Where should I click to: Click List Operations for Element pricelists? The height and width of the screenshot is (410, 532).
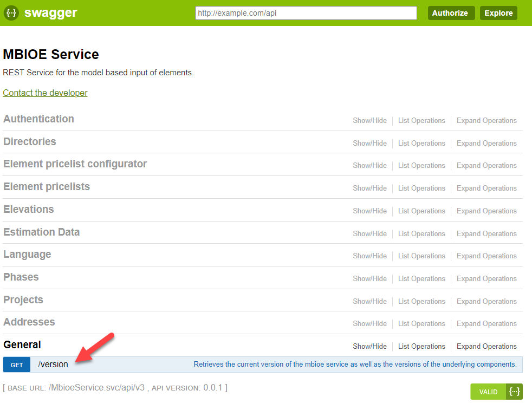[421, 188]
